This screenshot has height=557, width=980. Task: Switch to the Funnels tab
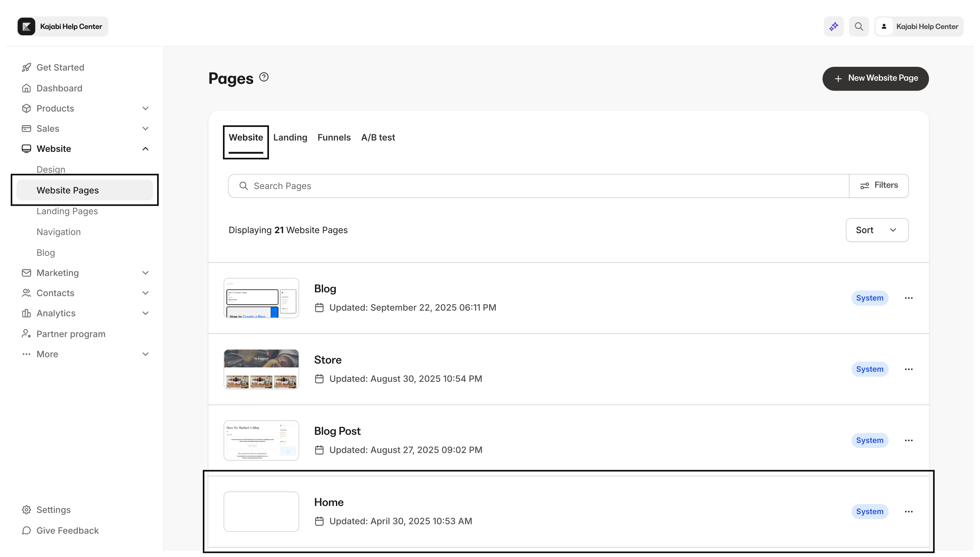pos(334,138)
